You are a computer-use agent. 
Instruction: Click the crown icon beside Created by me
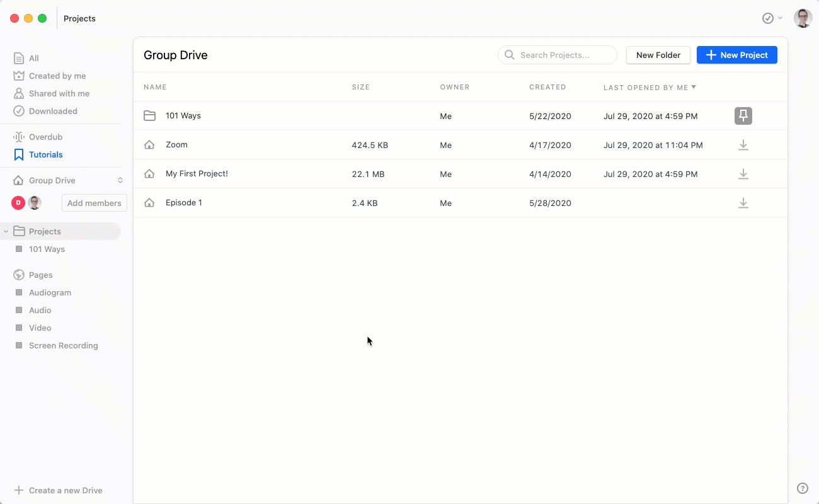pyautogui.click(x=19, y=76)
